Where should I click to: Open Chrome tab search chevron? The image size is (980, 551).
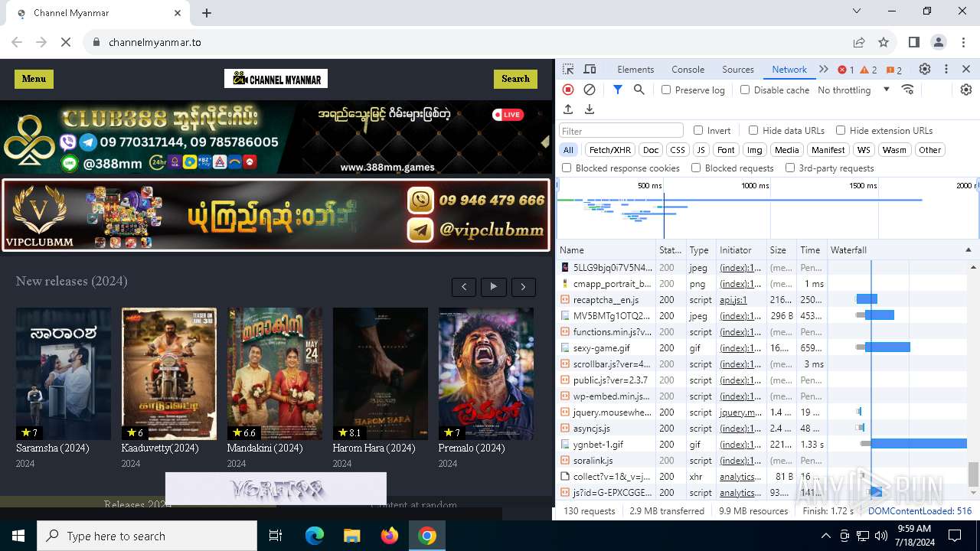click(x=857, y=11)
